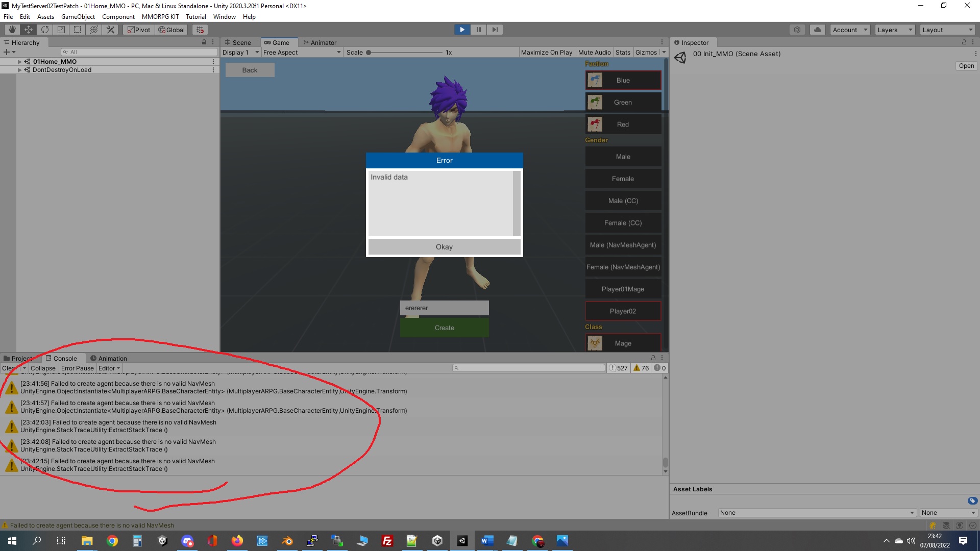Toggle Mute Audio in Game view
This screenshot has height=551, width=980.
pyautogui.click(x=594, y=53)
